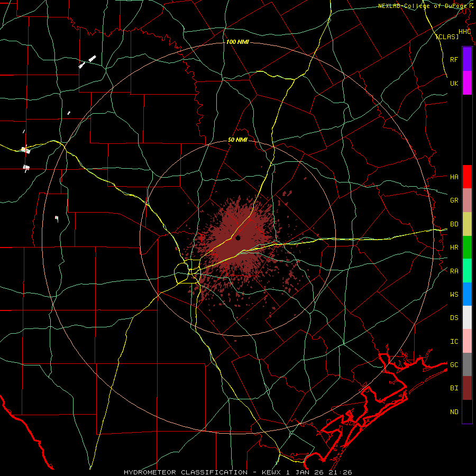The image size is (476, 476).
Task: Pick the mint green RA legend swatch
Action: tap(467, 271)
